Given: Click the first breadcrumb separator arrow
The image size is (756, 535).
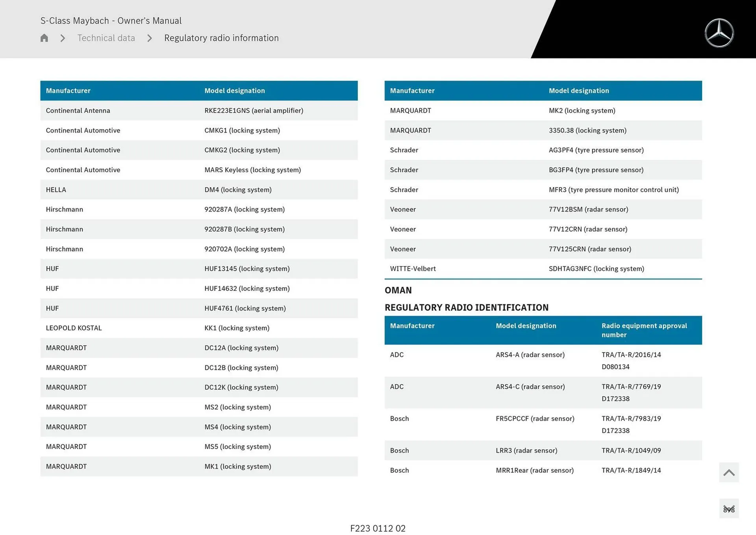Looking at the screenshot, I should pos(62,38).
